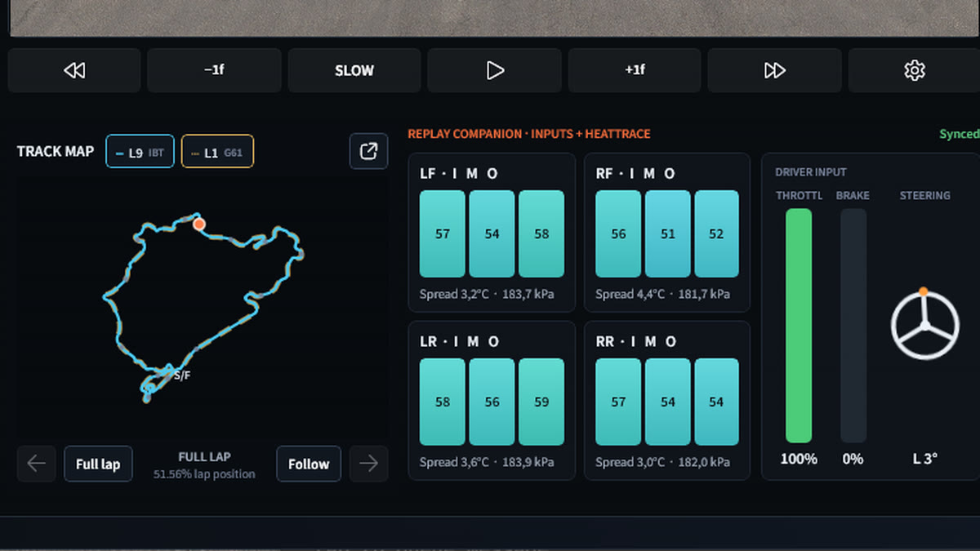
Task: Start replay with the play button
Action: (x=495, y=70)
